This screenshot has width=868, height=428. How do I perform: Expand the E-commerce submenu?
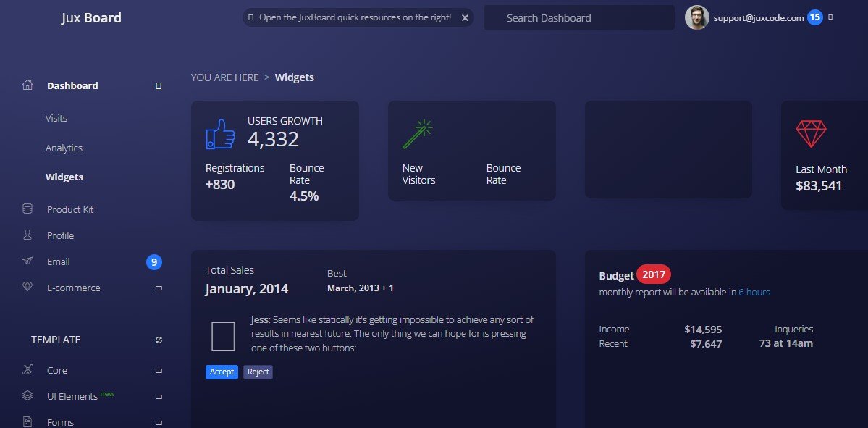click(159, 288)
